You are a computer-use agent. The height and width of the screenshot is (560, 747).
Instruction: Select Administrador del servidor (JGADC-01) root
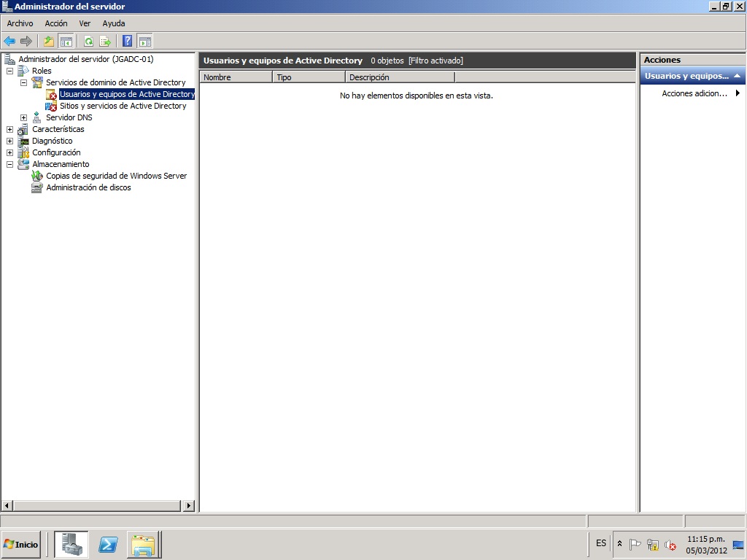86,59
